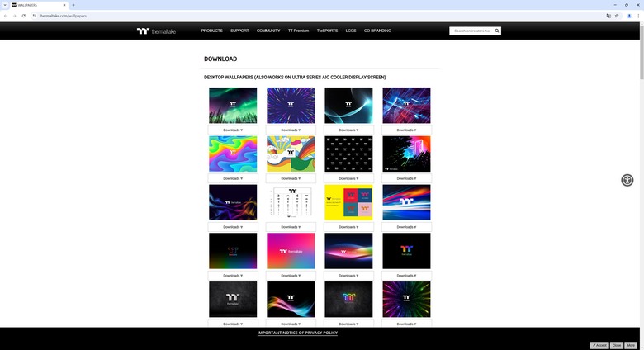Open the aurora wallpaper thumbnail
Viewport: 644px width, 350px height.
pos(233,105)
